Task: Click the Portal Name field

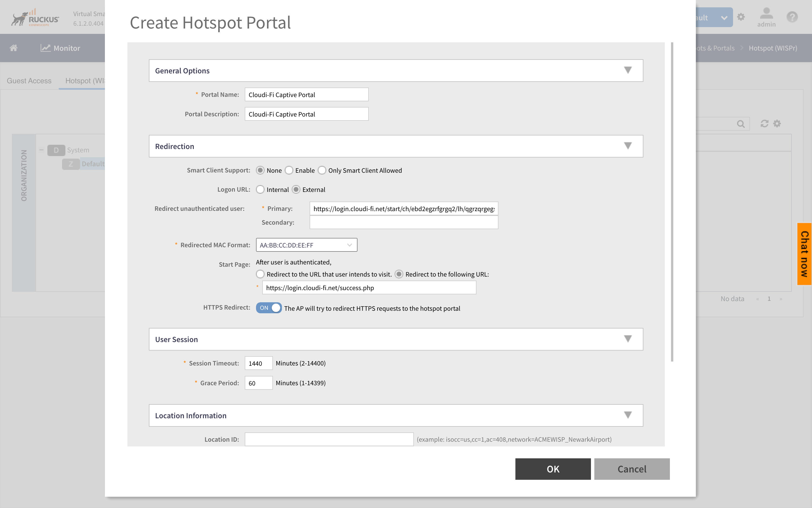Action: pyautogui.click(x=306, y=95)
